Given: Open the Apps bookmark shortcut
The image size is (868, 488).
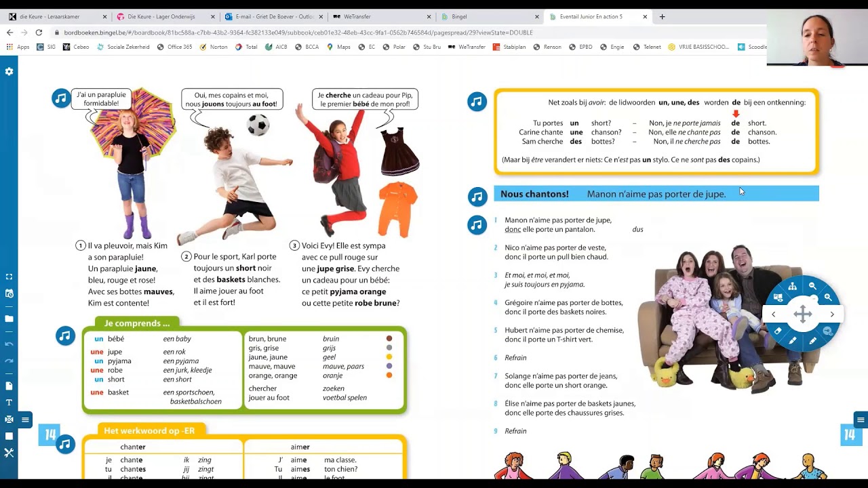Looking at the screenshot, I should 18,47.
